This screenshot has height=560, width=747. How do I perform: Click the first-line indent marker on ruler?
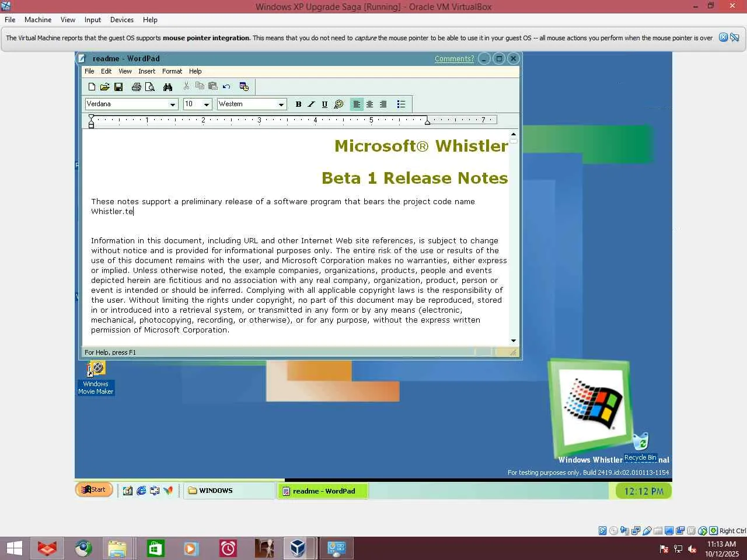[92, 117]
